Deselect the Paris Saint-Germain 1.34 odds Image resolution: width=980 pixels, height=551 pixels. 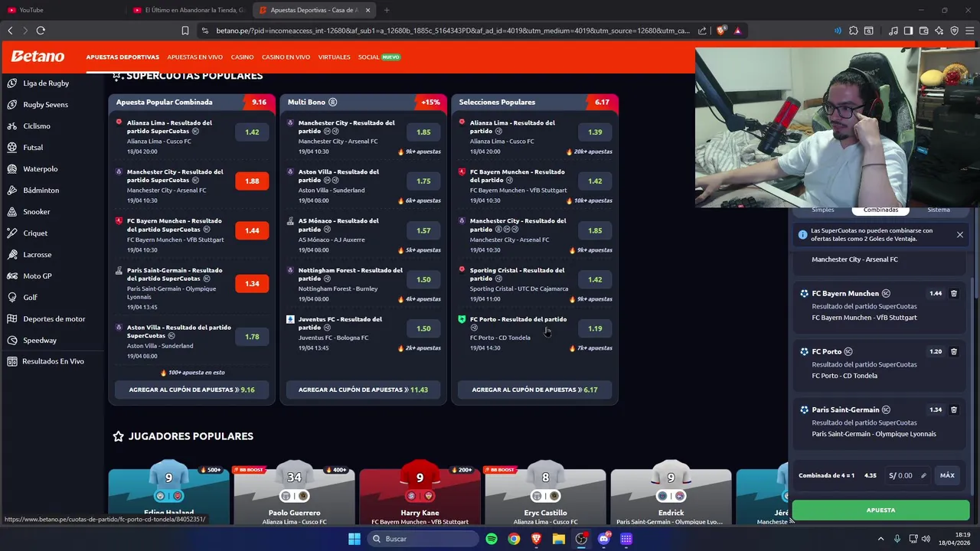coord(252,283)
